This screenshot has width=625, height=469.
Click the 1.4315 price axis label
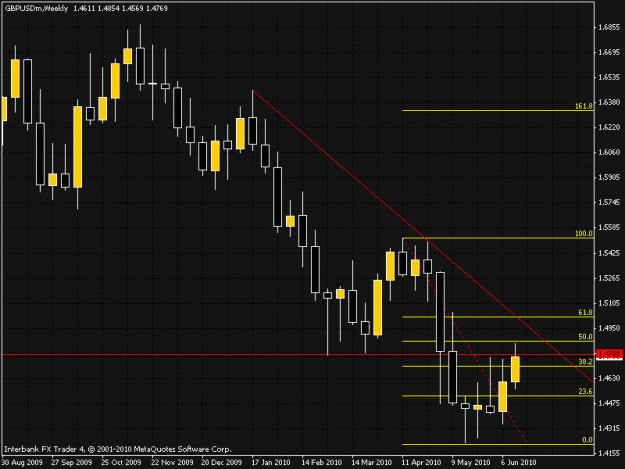tap(609, 428)
